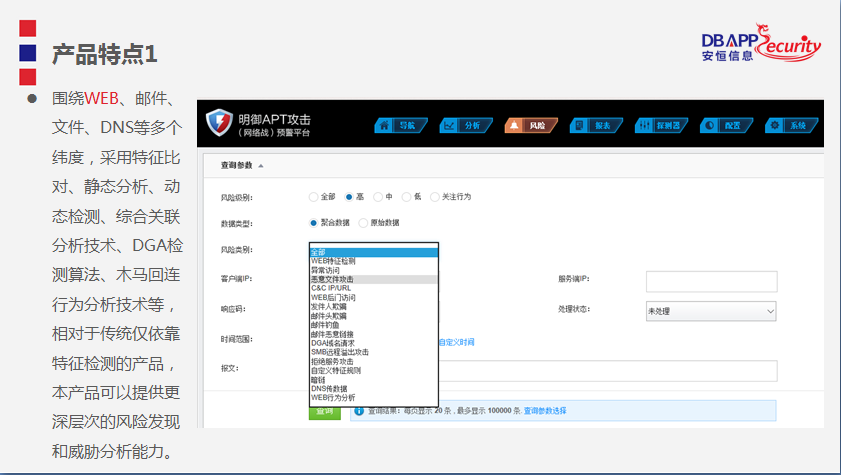This screenshot has width=841, height=475.
Task: Choose SMB远程溢出攻击 list option
Action: (x=374, y=352)
